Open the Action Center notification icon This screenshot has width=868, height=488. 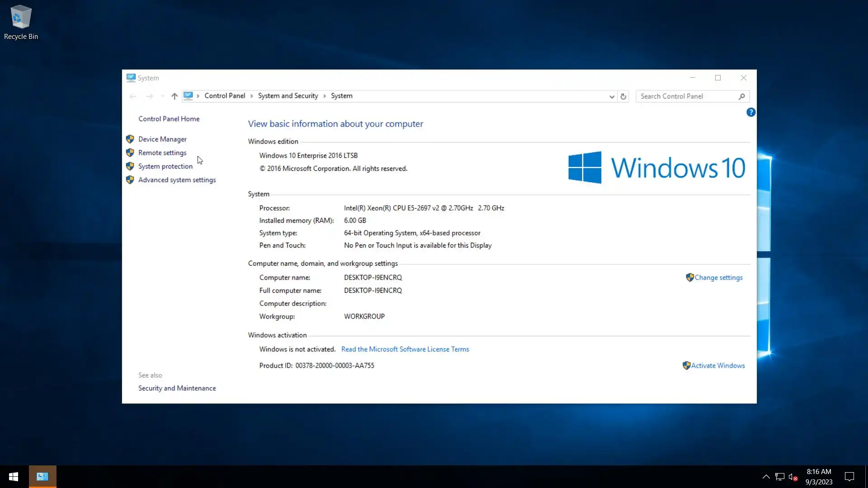click(849, 477)
